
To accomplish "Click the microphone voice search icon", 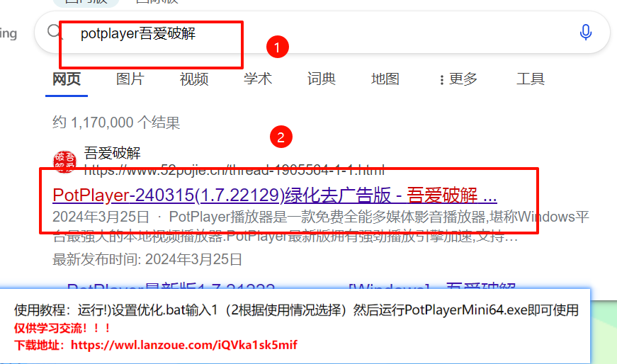I will pyautogui.click(x=586, y=33).
